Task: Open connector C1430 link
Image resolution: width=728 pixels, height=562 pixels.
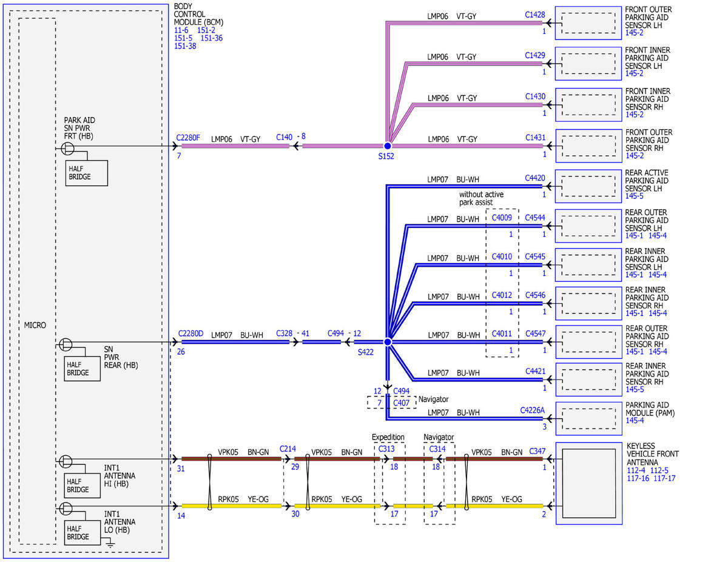Action: pos(535,96)
